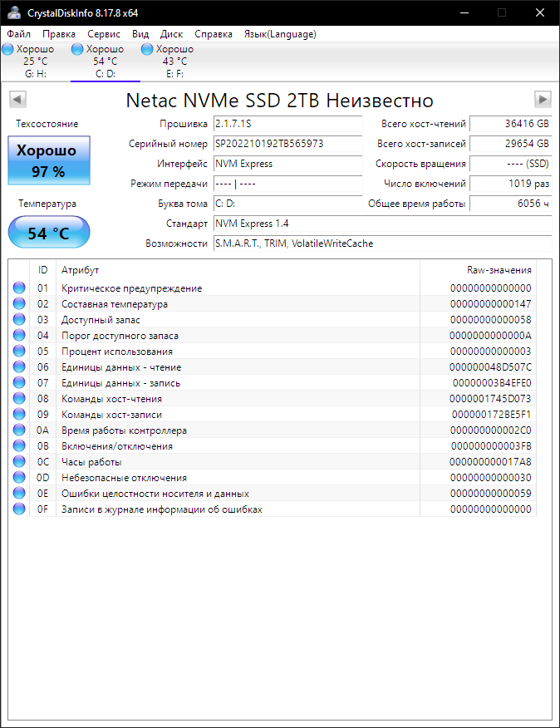Image resolution: width=560 pixels, height=728 pixels.
Task: Click the 54 °C temperature button
Action: pos(49,232)
